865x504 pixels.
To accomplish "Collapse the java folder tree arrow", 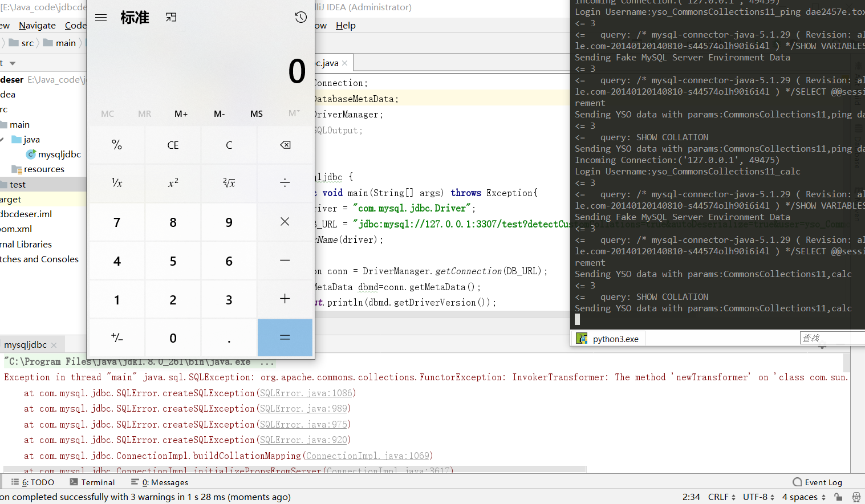I will click(3, 139).
